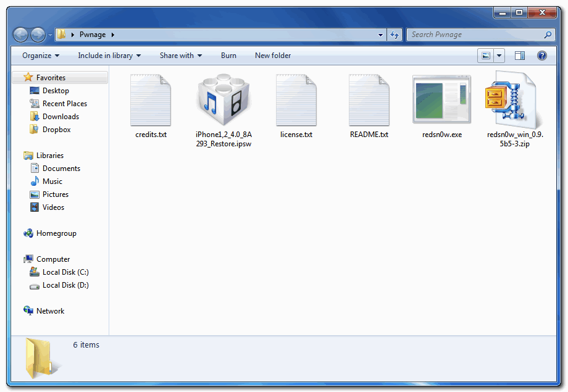Viewport: 568px width, 392px height.
Task: Expand the arrow after Pwnage breadcrumb
Action: tap(112, 35)
